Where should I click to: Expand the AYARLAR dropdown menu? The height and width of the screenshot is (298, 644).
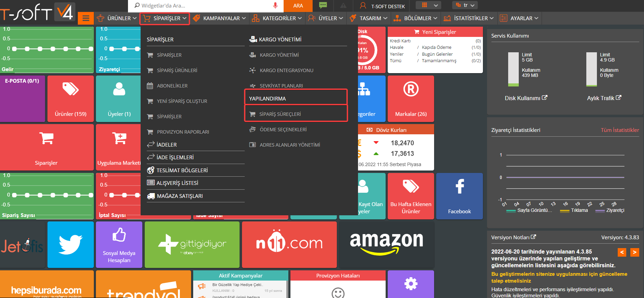point(519,18)
